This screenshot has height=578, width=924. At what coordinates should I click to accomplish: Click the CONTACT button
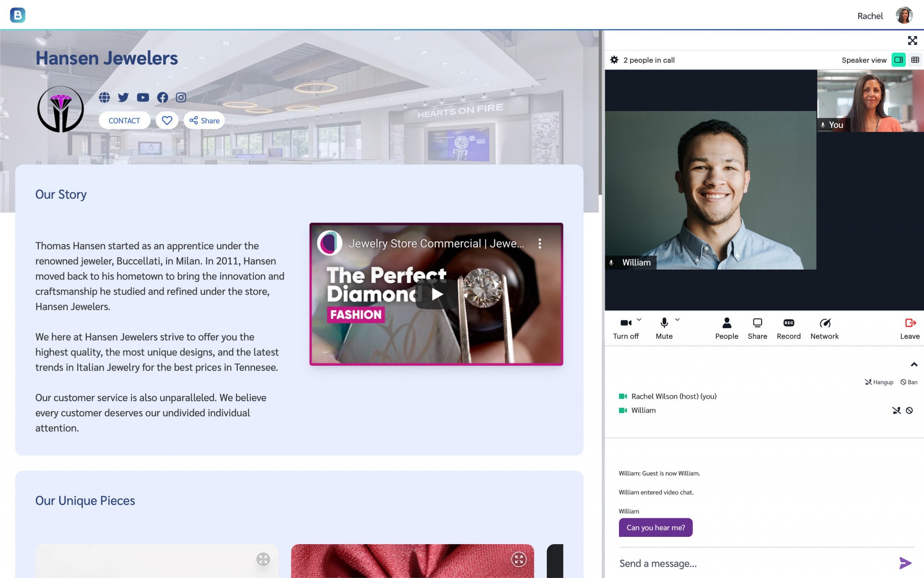124,121
